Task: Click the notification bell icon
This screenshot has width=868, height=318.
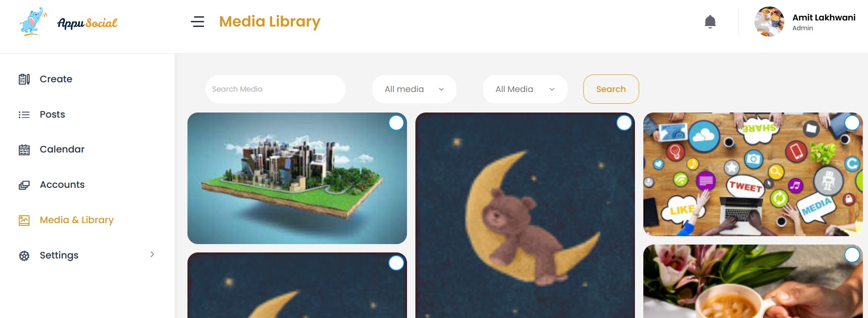Action: click(x=710, y=22)
